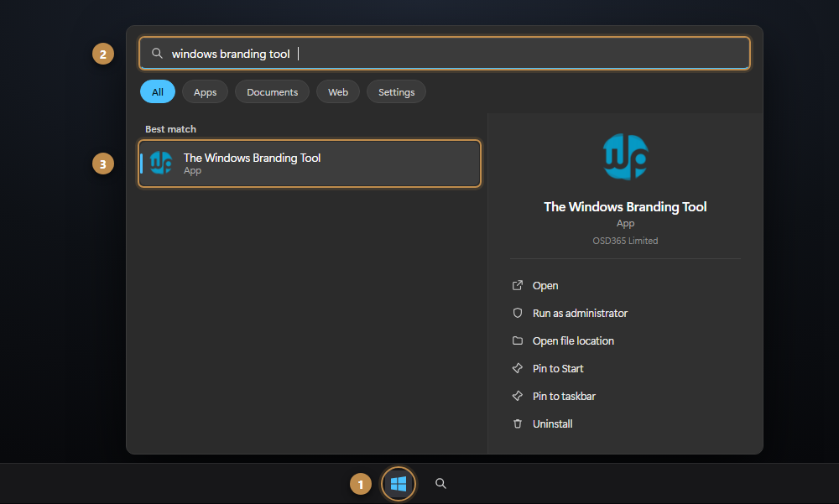Click the pin icon beside Pin to taskbar
The width and height of the screenshot is (839, 504).
point(518,396)
